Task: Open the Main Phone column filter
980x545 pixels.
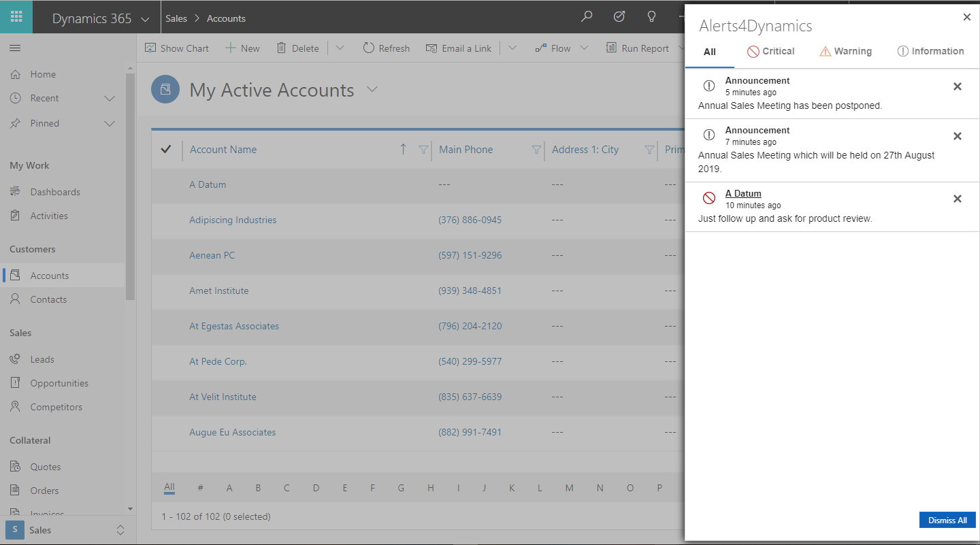Action: pos(536,150)
